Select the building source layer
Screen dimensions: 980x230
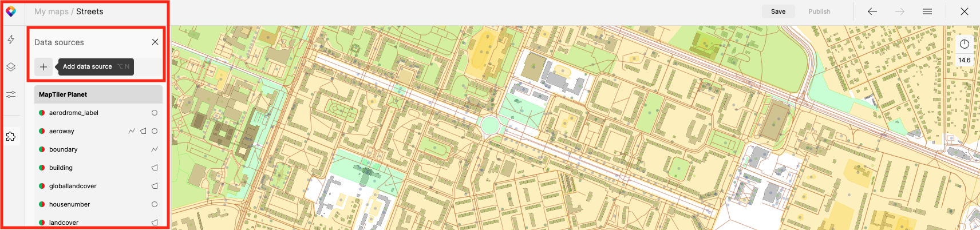click(x=61, y=168)
